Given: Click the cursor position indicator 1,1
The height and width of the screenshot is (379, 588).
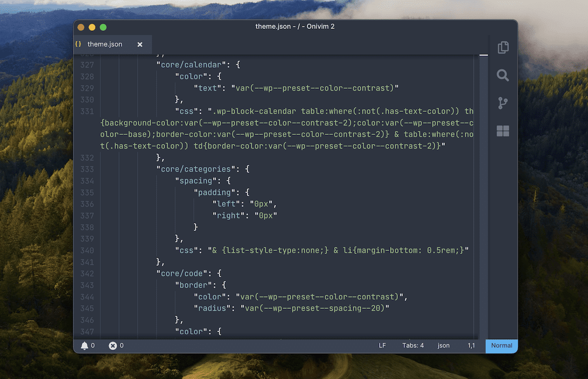Looking at the screenshot, I should click(471, 345).
